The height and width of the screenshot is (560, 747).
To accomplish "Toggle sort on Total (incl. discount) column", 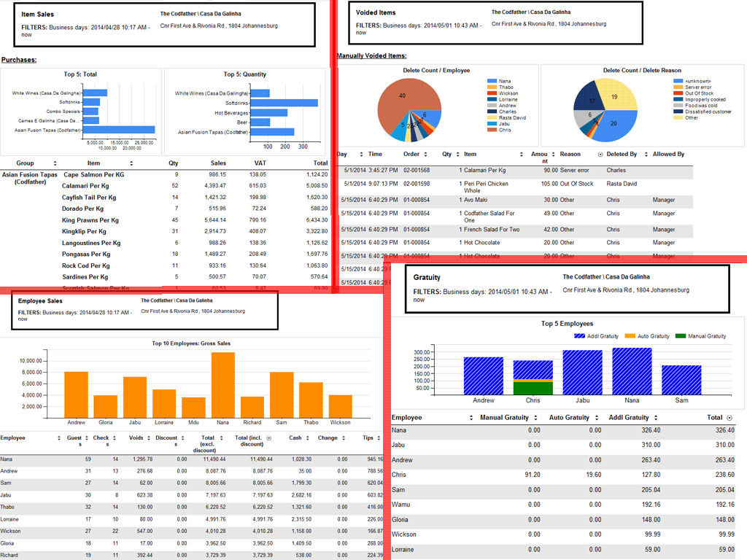I will [269, 438].
